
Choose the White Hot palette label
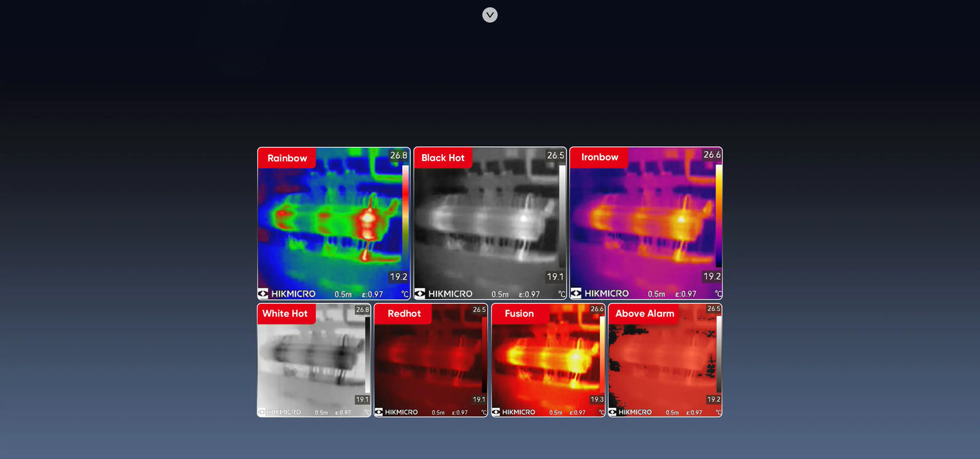click(x=285, y=313)
